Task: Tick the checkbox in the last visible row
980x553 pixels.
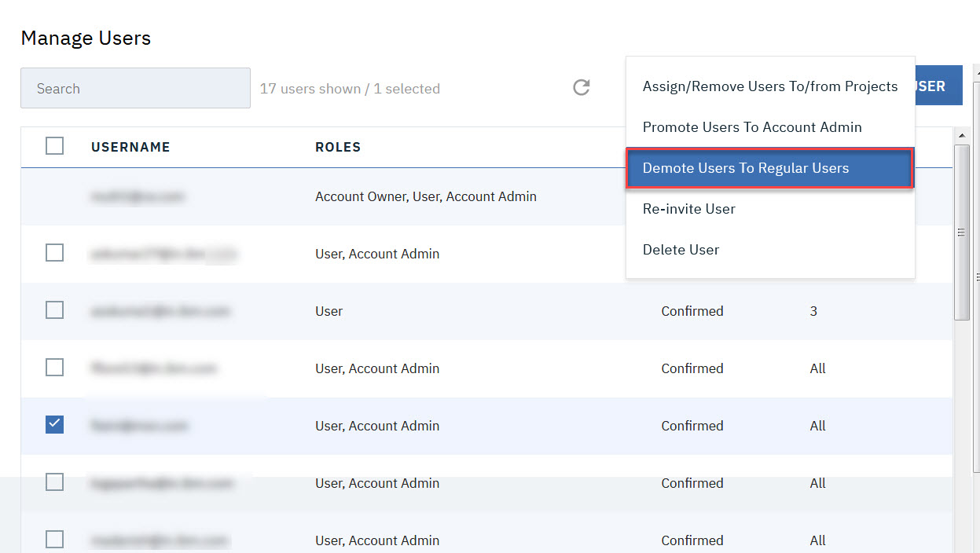Action: tap(54, 540)
